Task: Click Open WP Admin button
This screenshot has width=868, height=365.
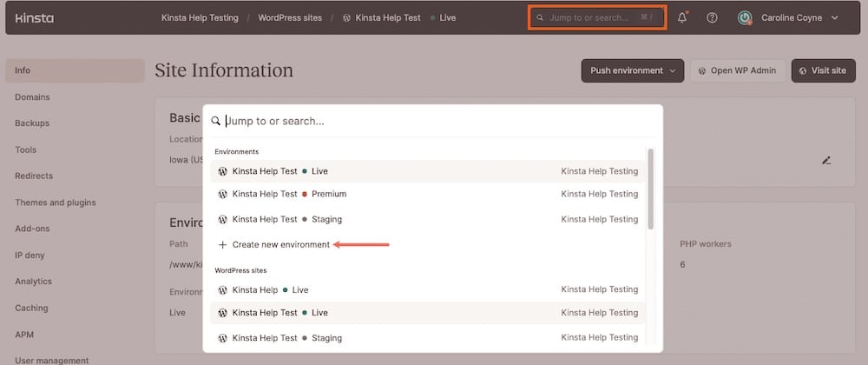Action: tap(738, 70)
